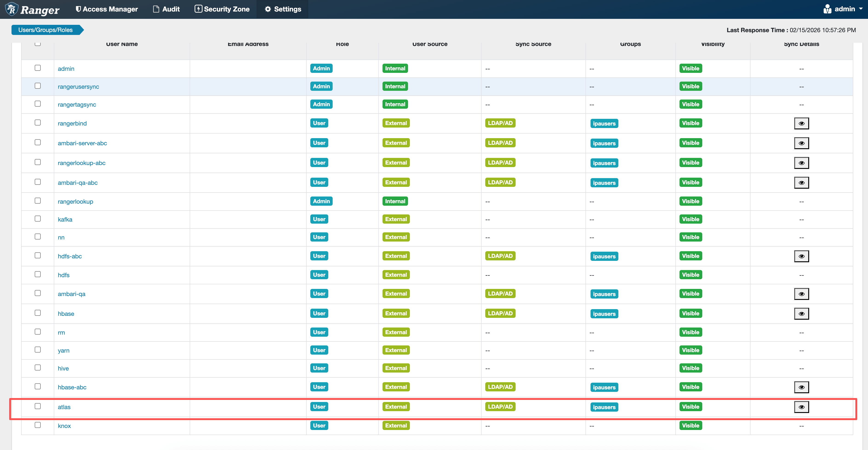The image size is (868, 450).
Task: Click the Ranger logo icon
Action: [12, 9]
